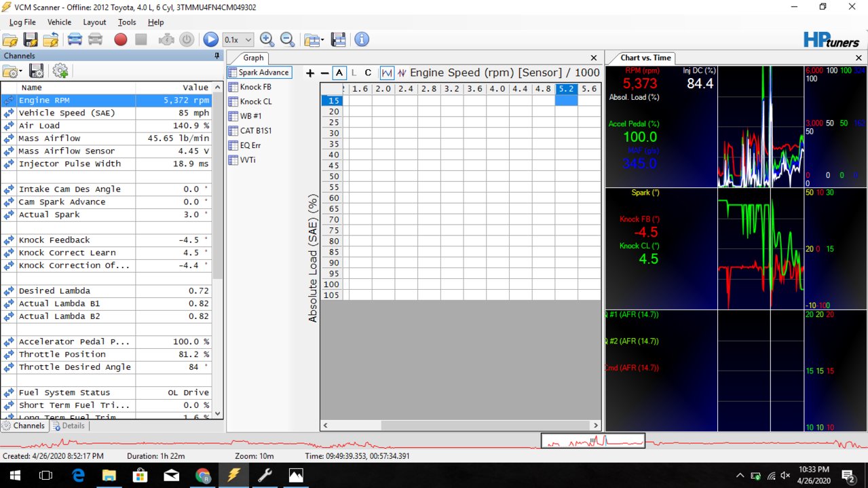Select the Engine RPM channel row
868x488 pixels.
point(107,100)
